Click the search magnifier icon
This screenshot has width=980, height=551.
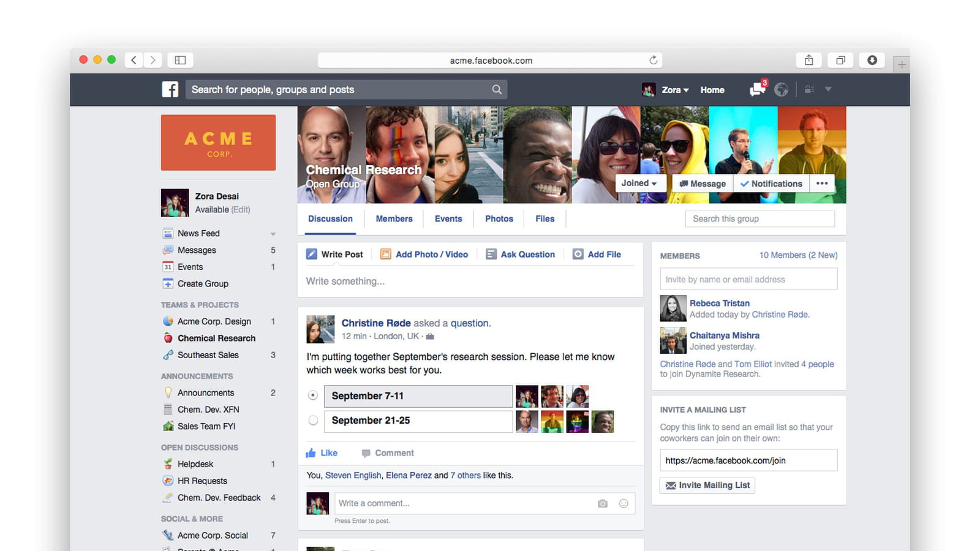(497, 89)
